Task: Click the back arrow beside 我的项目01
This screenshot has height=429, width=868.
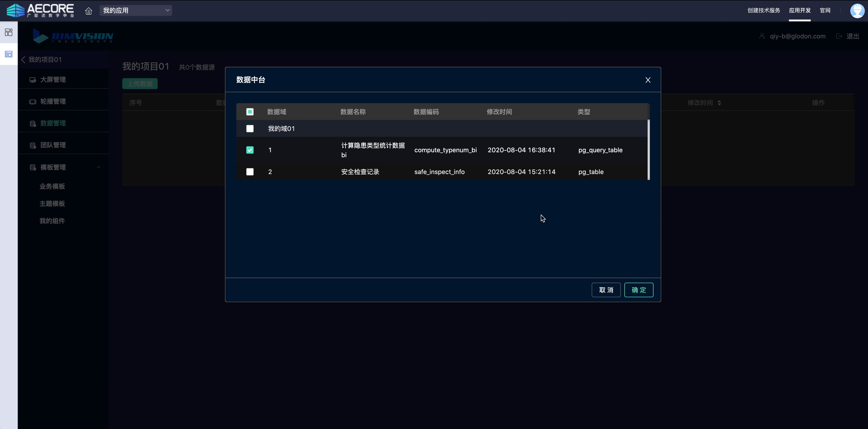Action: tap(23, 60)
